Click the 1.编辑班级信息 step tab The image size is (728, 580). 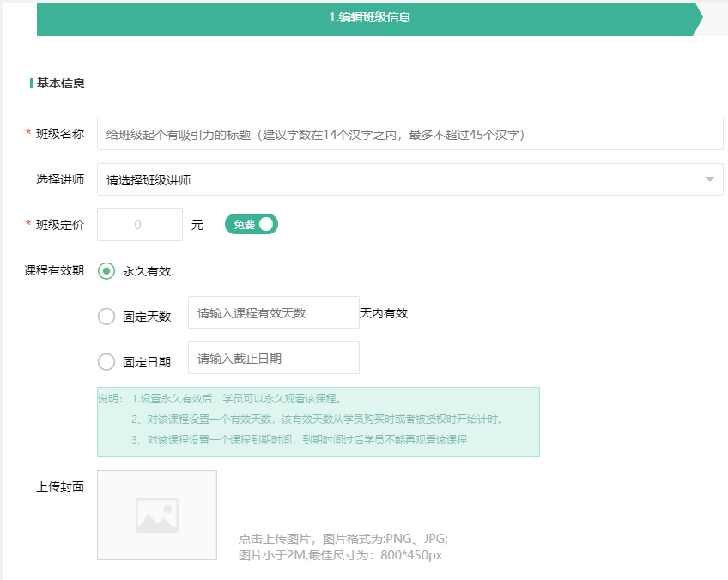pos(369,19)
